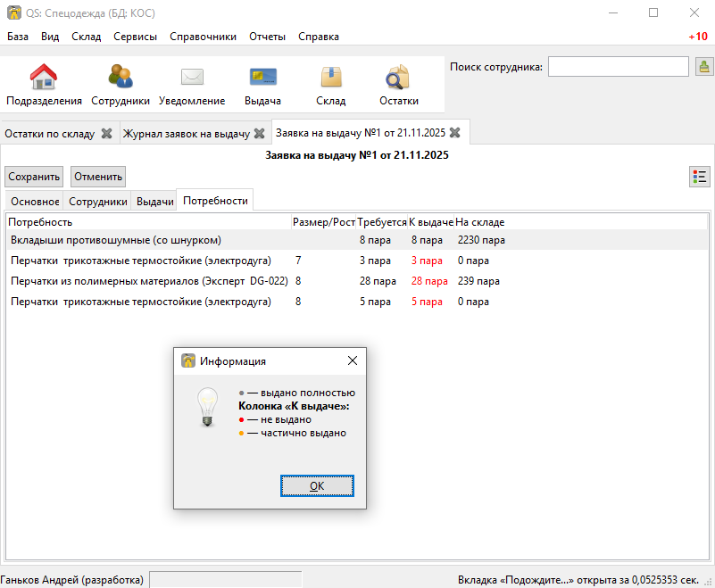Click the Сохранить button
The width and height of the screenshot is (715, 588).
(34, 177)
